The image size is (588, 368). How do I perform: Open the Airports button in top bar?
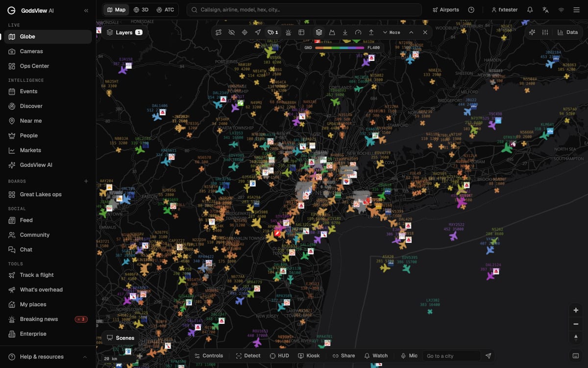pos(445,10)
